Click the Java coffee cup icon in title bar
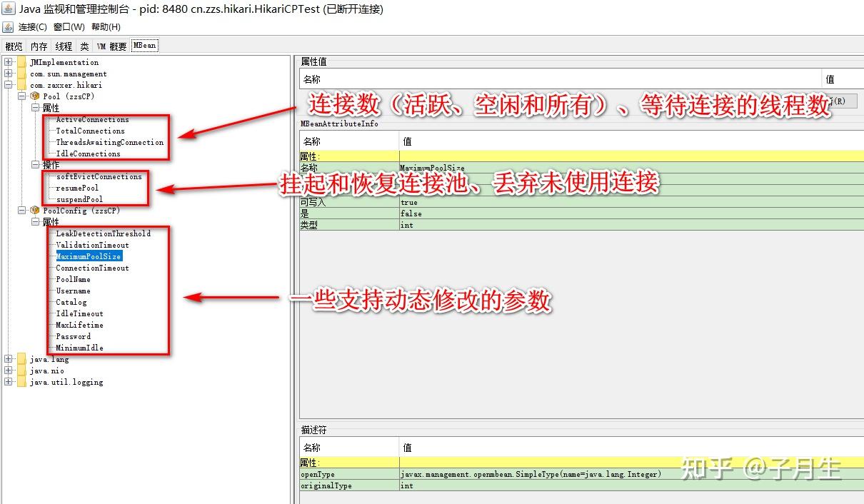Image resolution: width=864 pixels, height=504 pixels. pos(7,9)
